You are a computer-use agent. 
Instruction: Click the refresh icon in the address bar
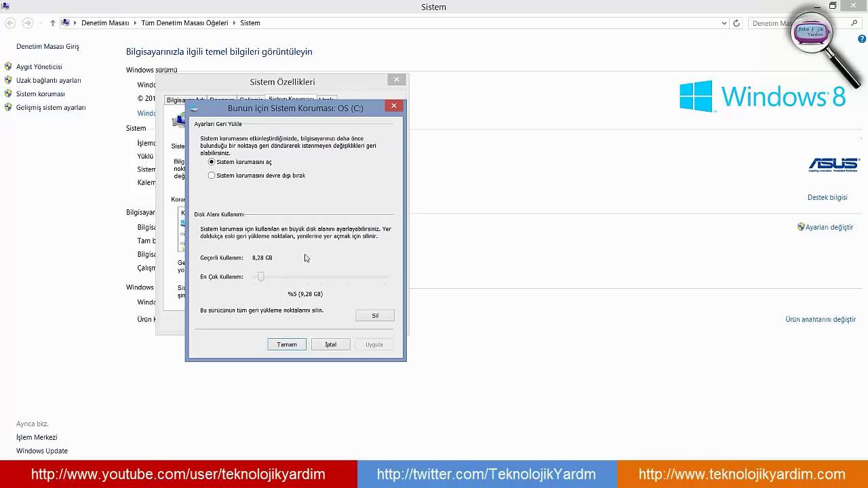[x=735, y=22]
